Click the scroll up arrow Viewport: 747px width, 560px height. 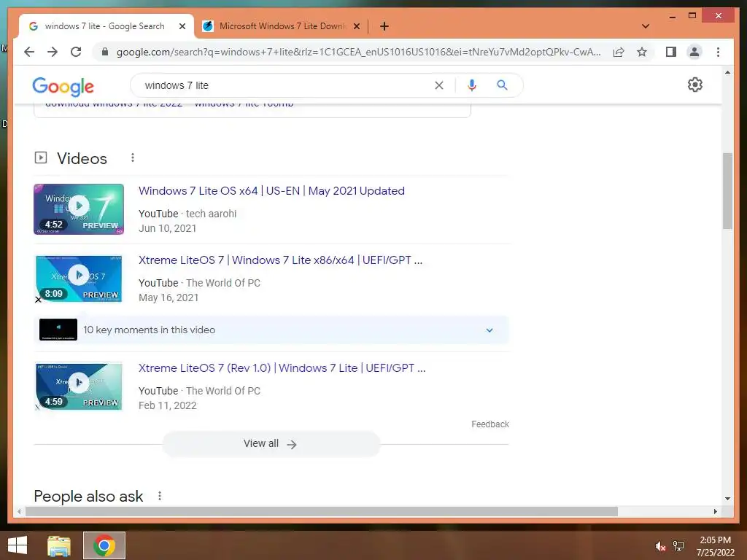coord(727,72)
